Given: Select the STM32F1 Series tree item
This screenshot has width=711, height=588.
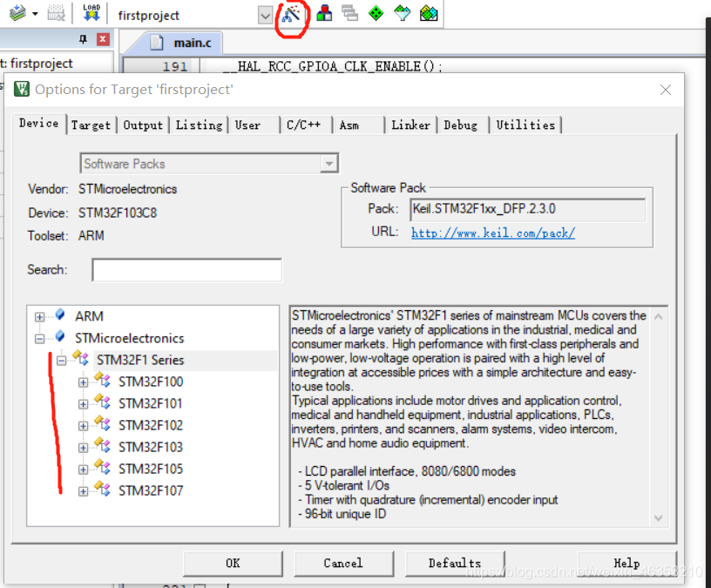Looking at the screenshot, I should [140, 360].
